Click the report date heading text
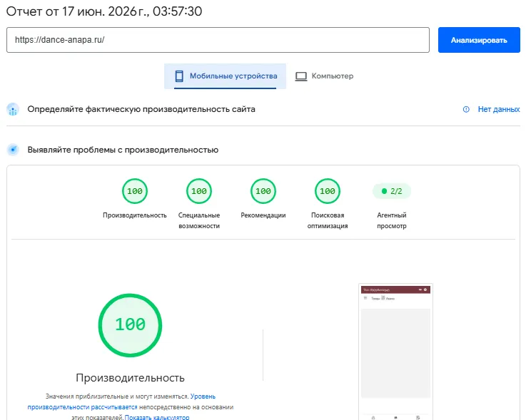The image size is (526, 420). click(104, 11)
